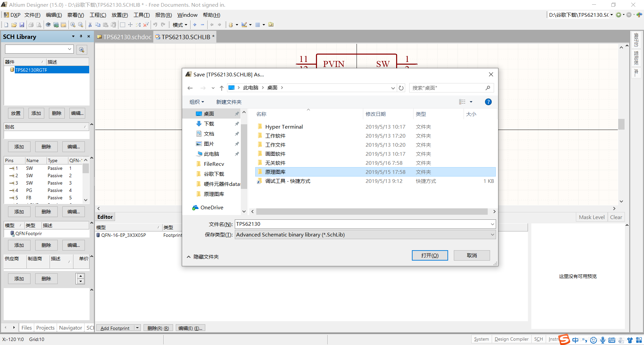Click the 新建文件夹 button
644x345 pixels.
click(229, 102)
